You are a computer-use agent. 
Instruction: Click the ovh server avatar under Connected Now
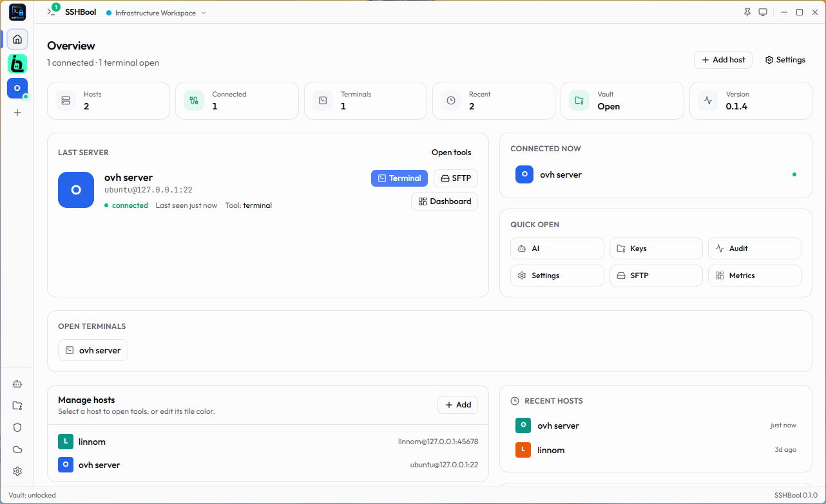pos(524,174)
